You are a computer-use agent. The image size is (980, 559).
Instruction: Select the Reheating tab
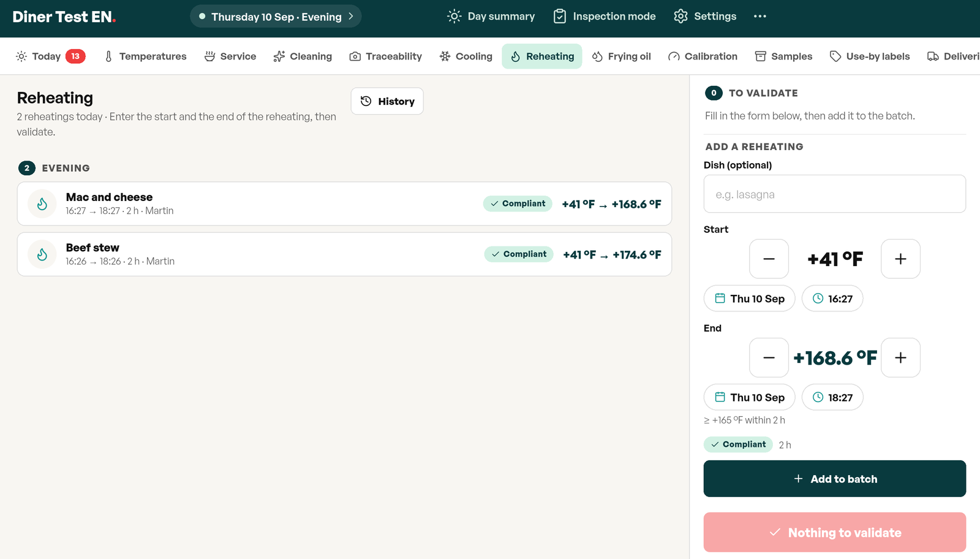[542, 56]
